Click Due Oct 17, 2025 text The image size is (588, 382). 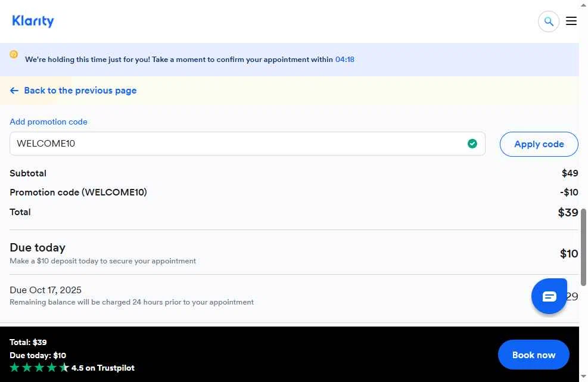coord(45,290)
